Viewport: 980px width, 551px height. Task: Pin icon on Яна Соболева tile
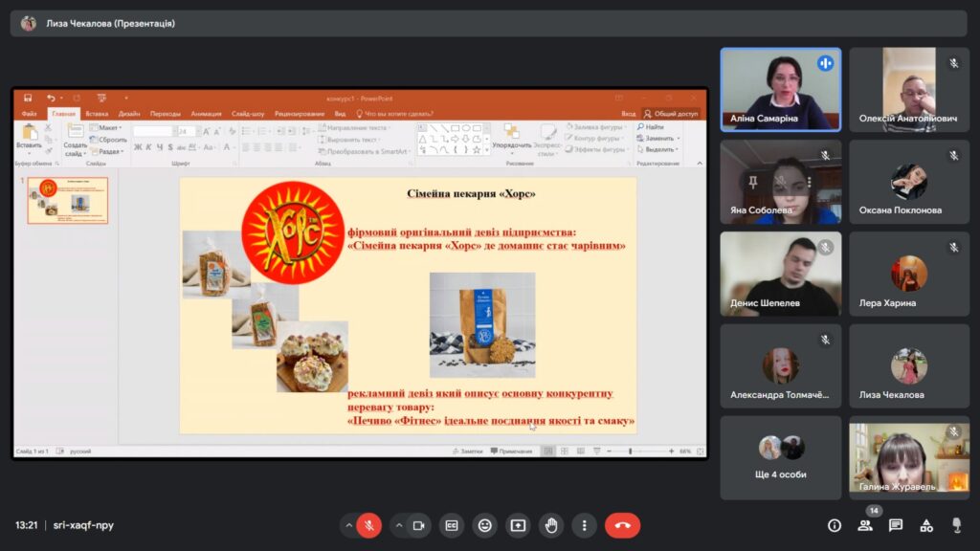pyautogui.click(x=753, y=182)
